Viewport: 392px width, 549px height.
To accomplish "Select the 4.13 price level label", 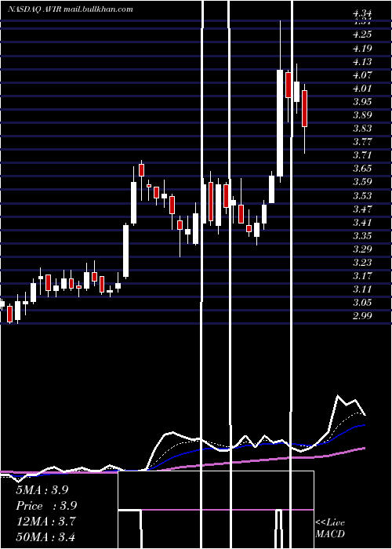I will (x=362, y=61).
